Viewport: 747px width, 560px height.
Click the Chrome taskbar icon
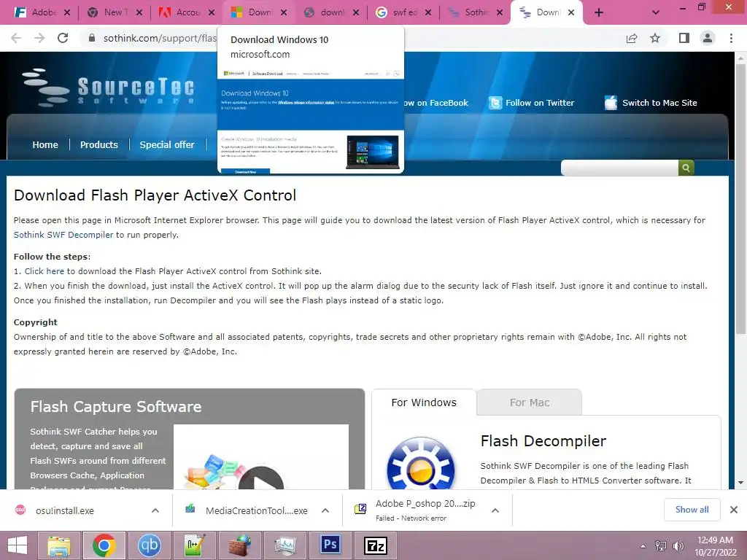(104, 545)
